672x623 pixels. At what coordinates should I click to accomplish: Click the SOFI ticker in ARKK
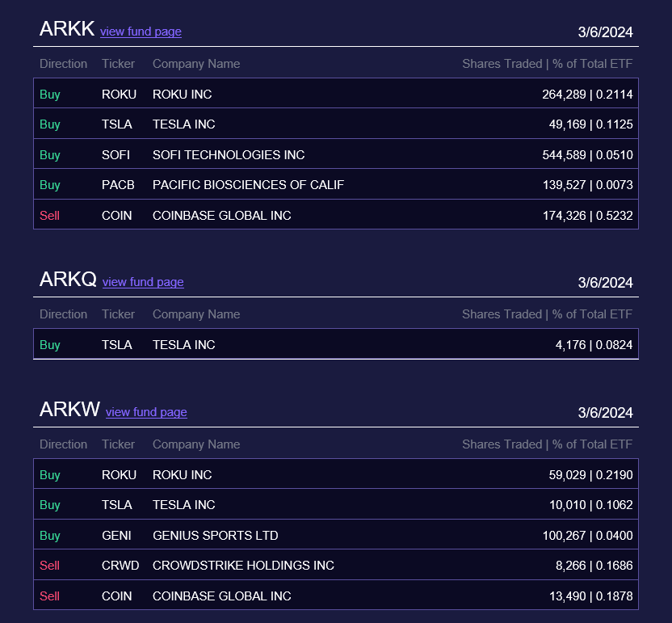point(117,154)
